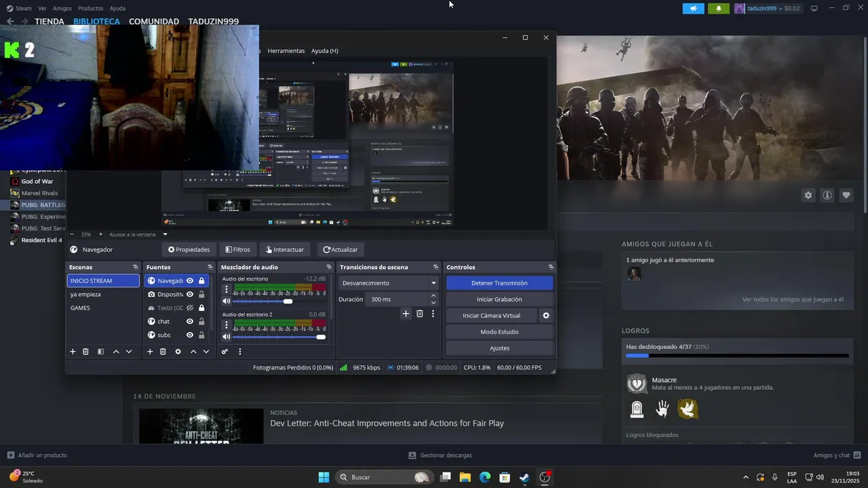Open OBS Herramientas menu

click(286, 51)
